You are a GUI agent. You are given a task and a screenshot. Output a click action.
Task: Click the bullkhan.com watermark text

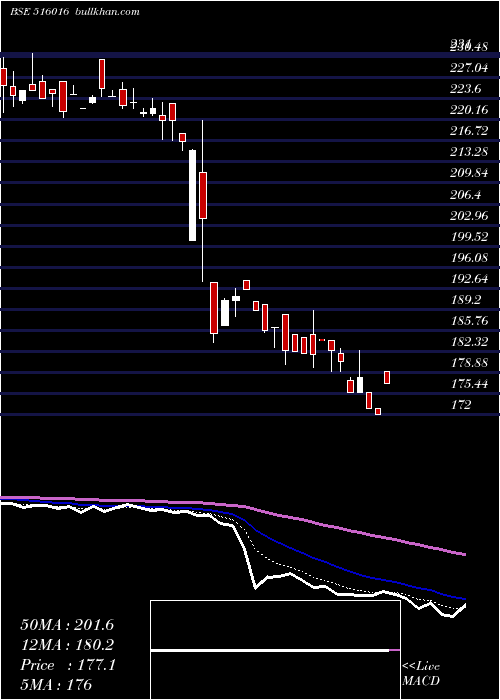(107, 12)
